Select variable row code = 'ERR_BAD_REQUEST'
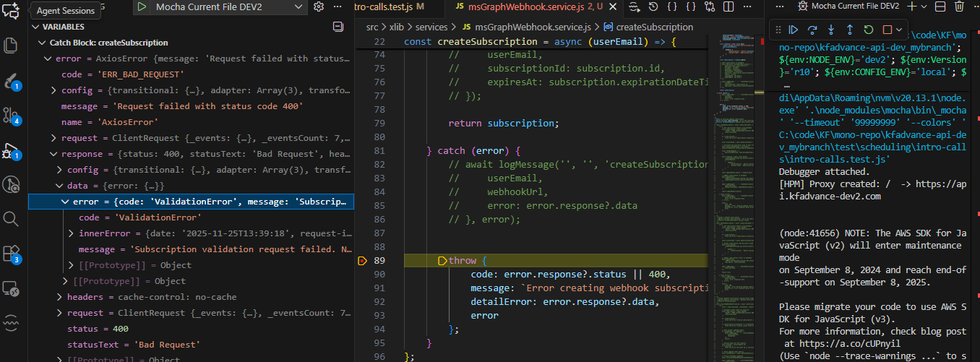Image resolution: width=980 pixels, height=362 pixels. [x=191, y=74]
